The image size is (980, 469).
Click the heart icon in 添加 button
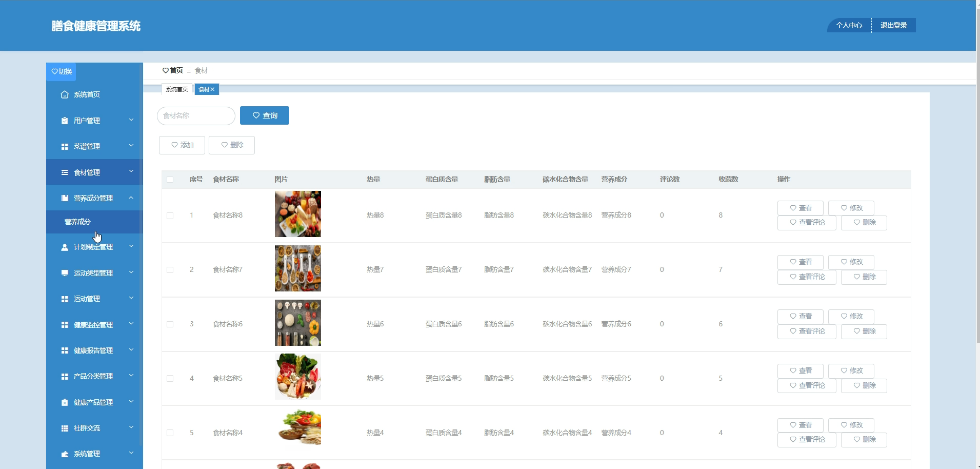point(174,145)
